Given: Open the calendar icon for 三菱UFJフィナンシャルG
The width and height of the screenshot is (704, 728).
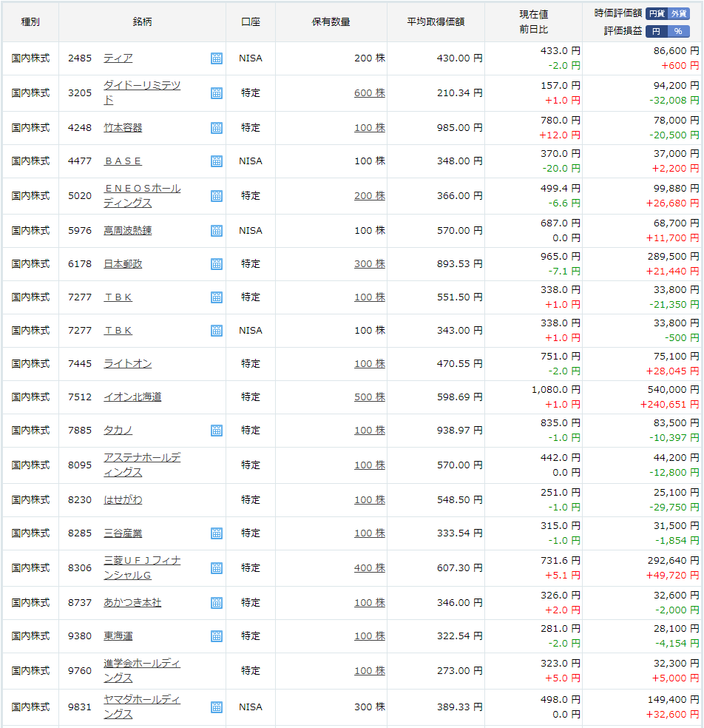Looking at the screenshot, I should 217,568.
